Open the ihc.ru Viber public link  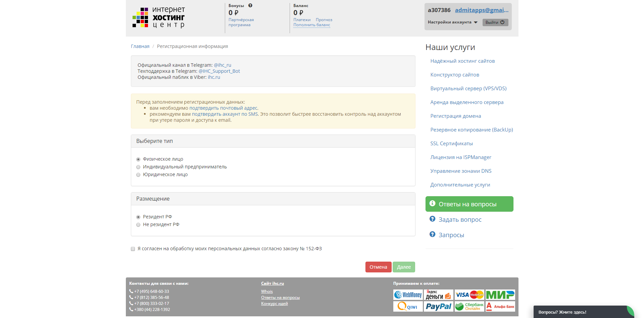tap(214, 77)
